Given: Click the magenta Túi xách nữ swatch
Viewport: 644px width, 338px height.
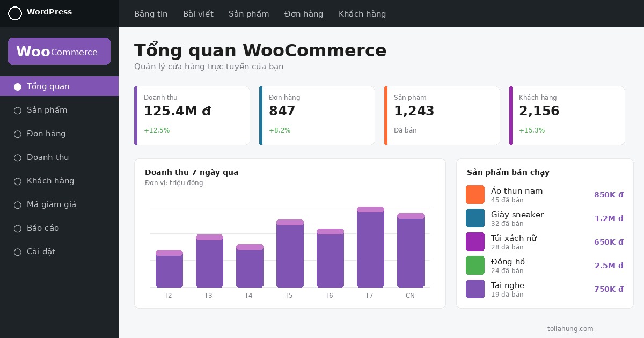Looking at the screenshot, I should click(475, 241).
